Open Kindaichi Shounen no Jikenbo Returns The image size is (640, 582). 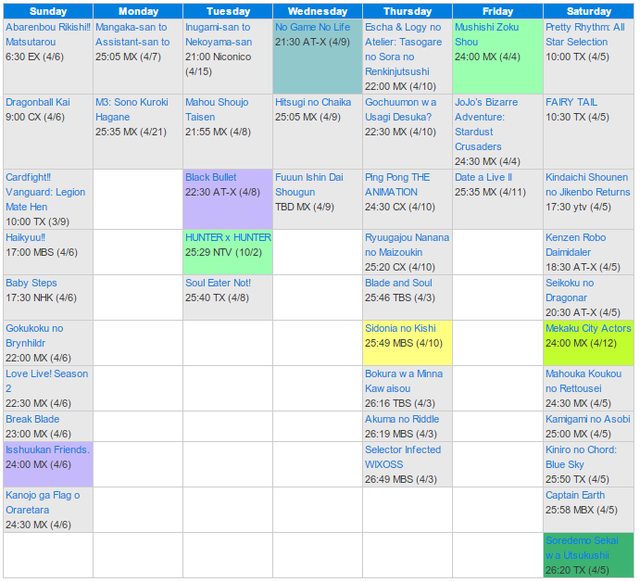click(588, 185)
